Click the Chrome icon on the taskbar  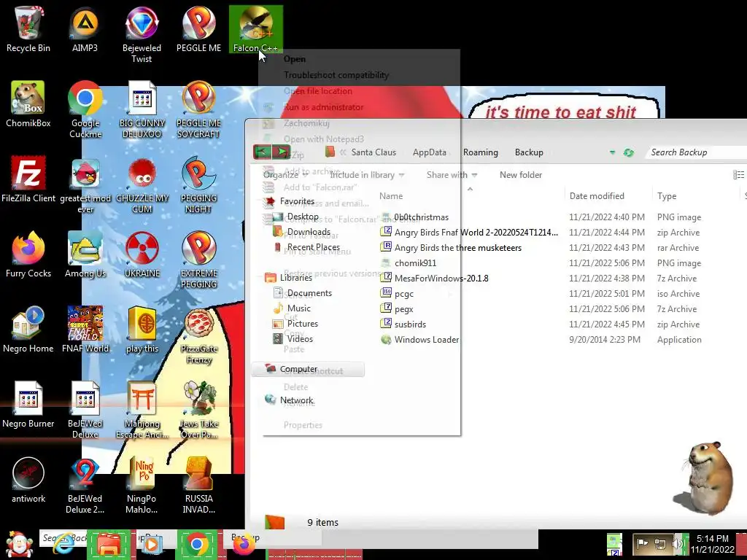coord(197,545)
